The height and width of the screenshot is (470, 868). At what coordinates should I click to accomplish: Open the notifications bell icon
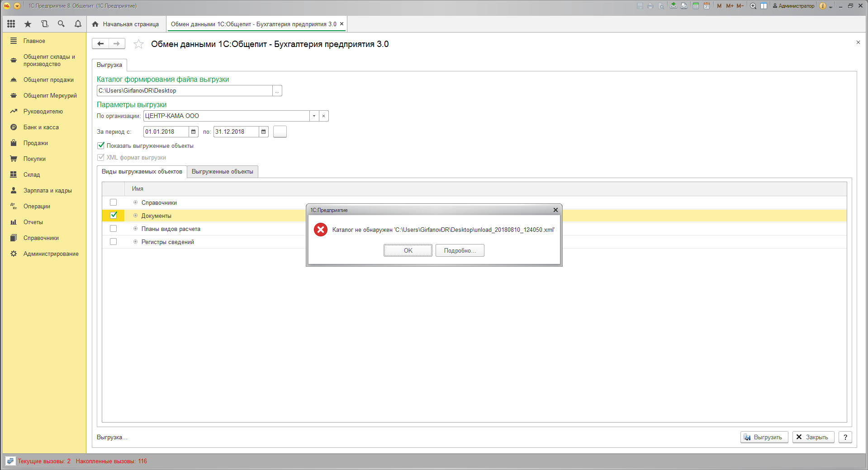click(78, 24)
